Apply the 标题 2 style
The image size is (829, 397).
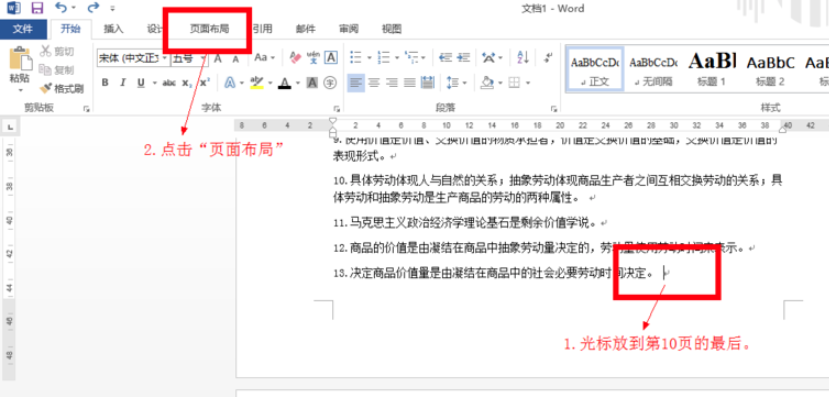pos(770,69)
